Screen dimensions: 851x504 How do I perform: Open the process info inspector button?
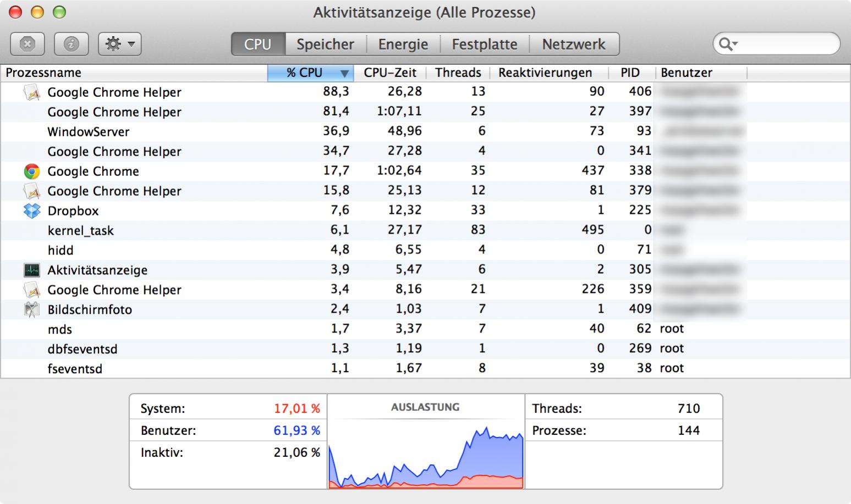pyautogui.click(x=71, y=44)
